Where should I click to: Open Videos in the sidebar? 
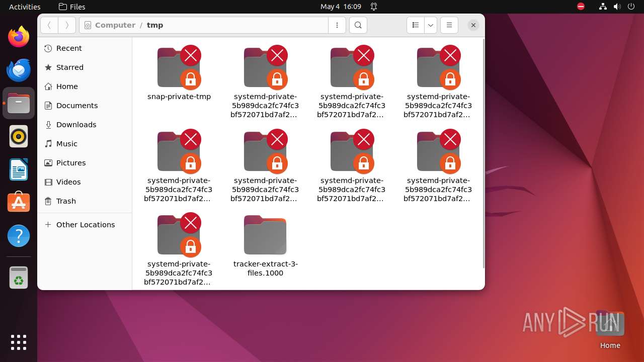tap(85, 182)
